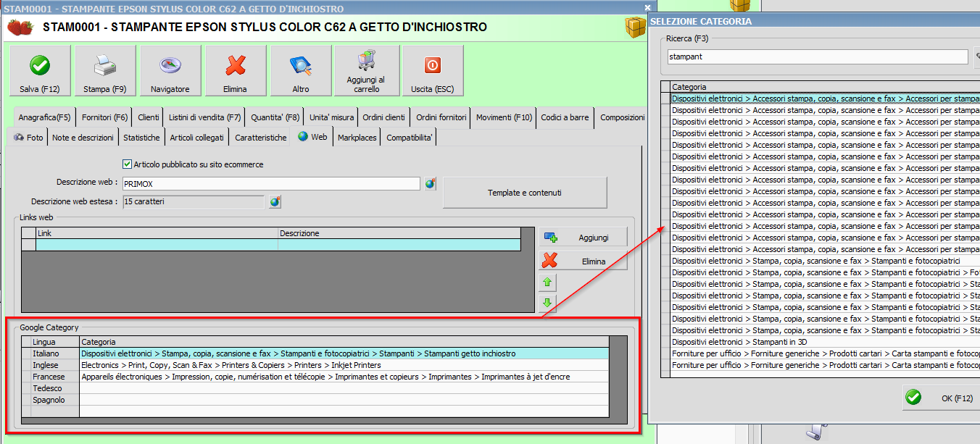Screen dimensions: 980x444
Task: Open the Fornitori (F6) tab
Action: tap(105, 117)
